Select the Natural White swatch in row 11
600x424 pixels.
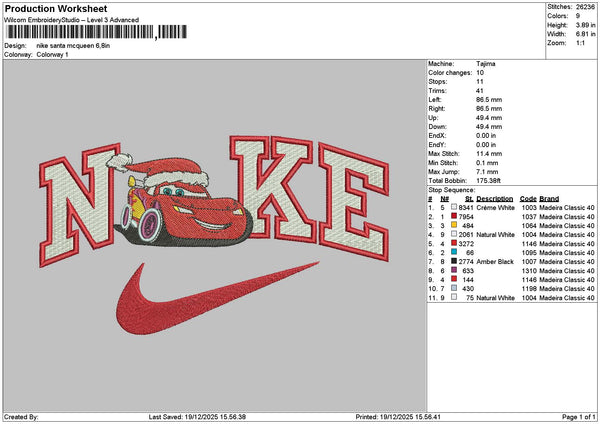tap(454, 297)
